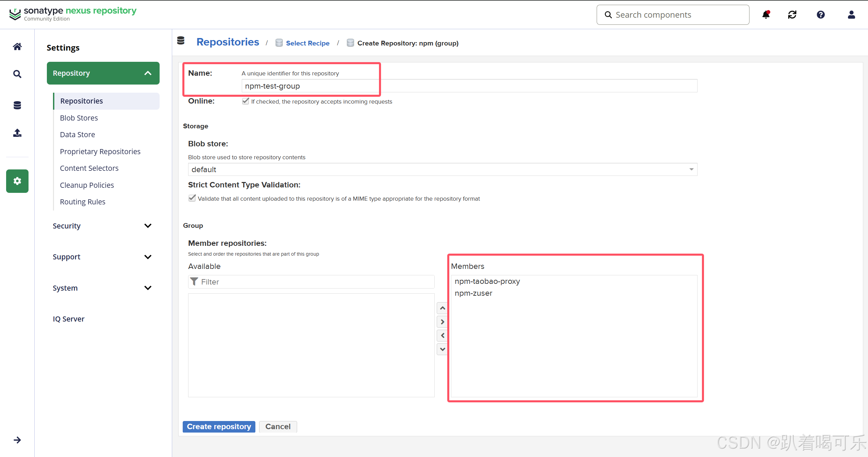Open Cleanup Policies menu item
The image size is (868, 457).
pyautogui.click(x=87, y=185)
